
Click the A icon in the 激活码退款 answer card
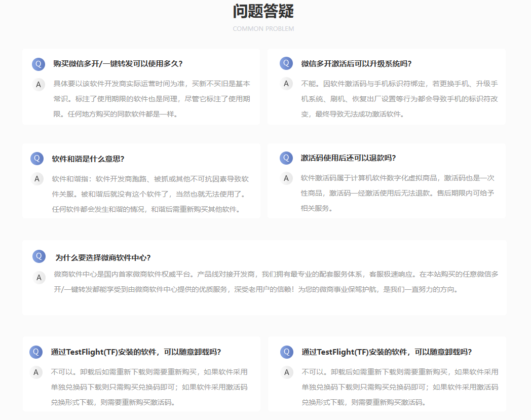pyautogui.click(x=286, y=179)
